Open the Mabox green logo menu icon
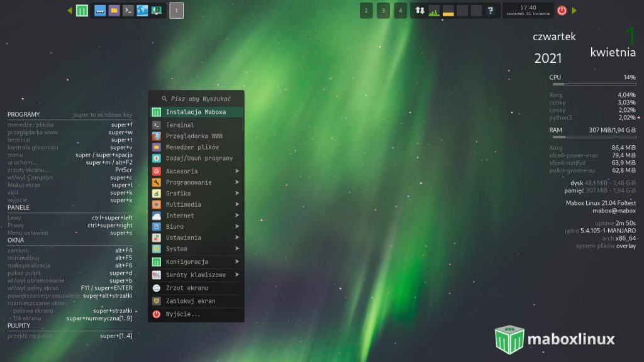The image size is (644, 362). (82, 11)
